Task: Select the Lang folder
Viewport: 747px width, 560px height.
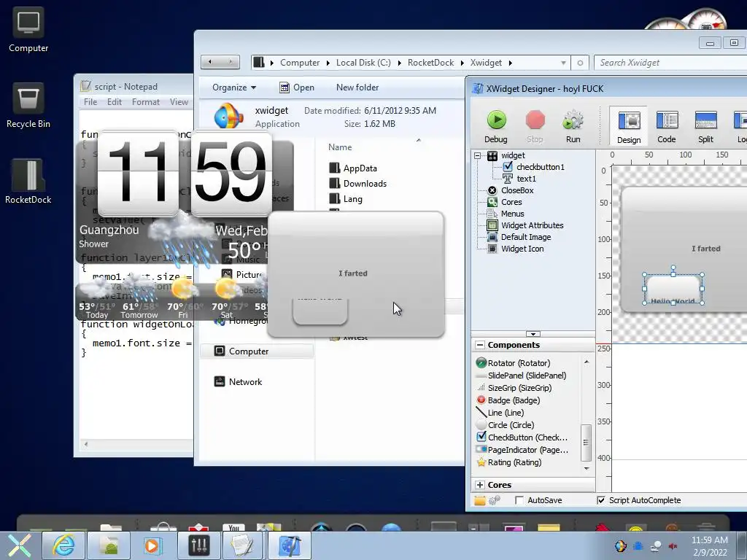Action: point(346,199)
